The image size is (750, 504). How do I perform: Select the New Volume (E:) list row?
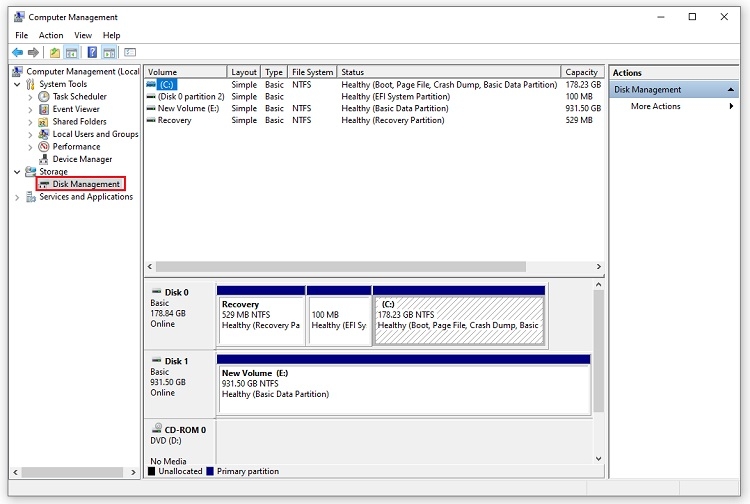[374, 108]
